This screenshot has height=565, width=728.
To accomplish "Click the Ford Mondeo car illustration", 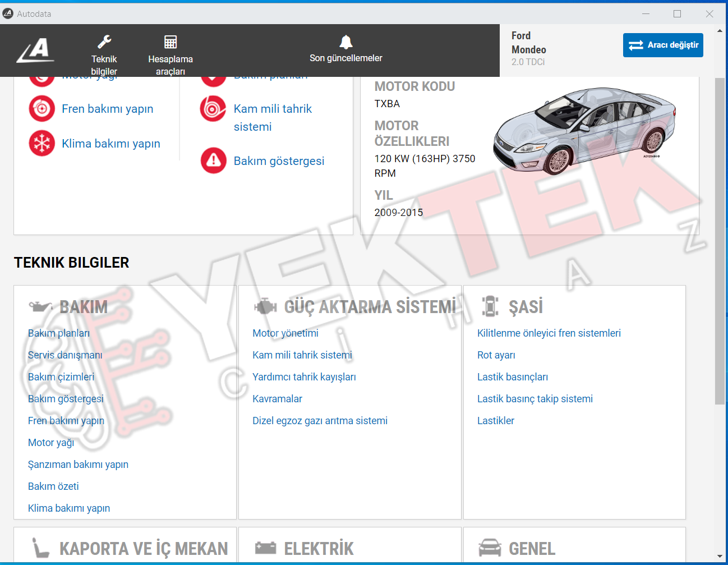I will (x=584, y=130).
